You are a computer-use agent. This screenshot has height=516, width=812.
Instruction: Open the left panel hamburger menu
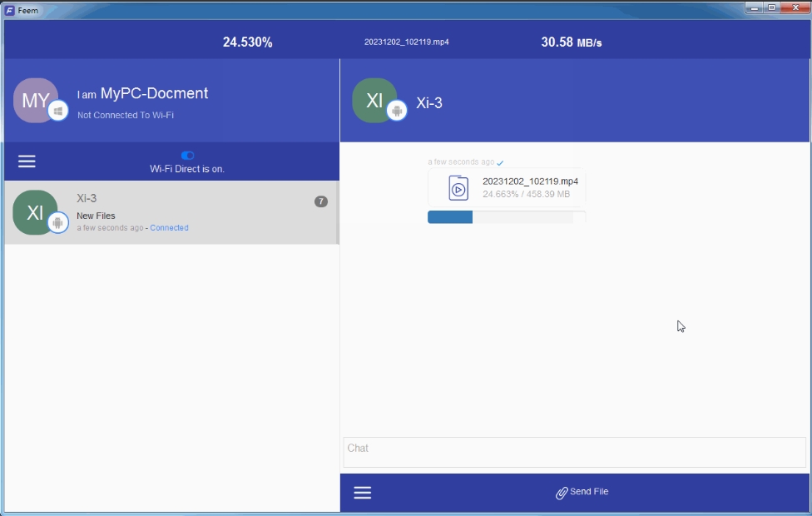point(27,161)
